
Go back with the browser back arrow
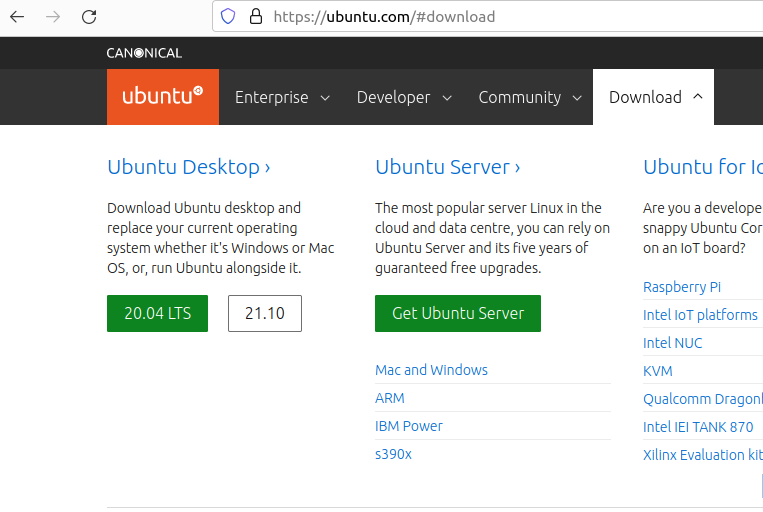tap(17, 17)
